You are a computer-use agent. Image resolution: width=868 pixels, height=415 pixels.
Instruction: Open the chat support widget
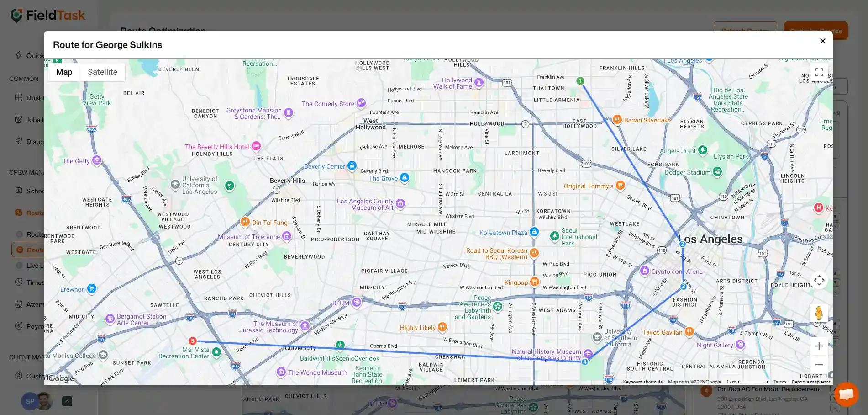(x=846, y=394)
